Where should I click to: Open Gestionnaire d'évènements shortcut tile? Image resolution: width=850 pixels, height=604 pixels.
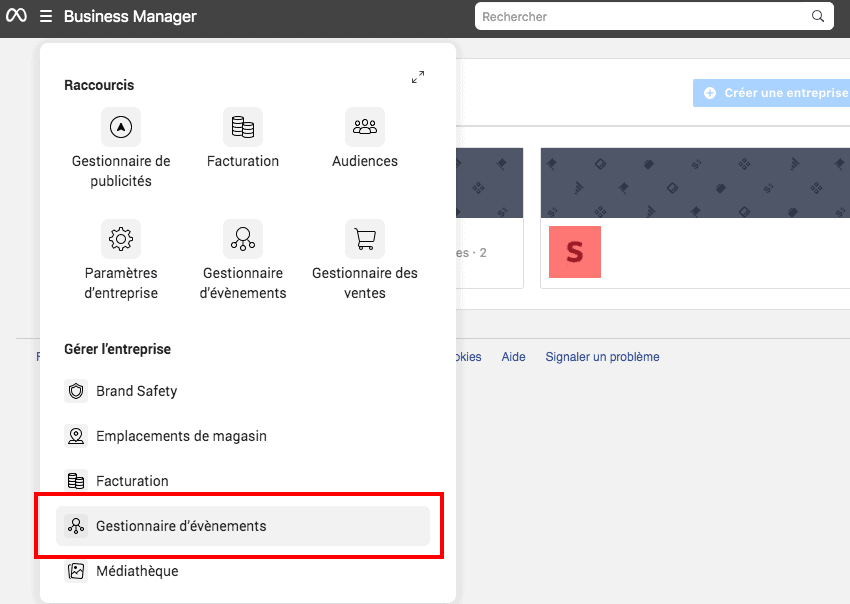(243, 259)
